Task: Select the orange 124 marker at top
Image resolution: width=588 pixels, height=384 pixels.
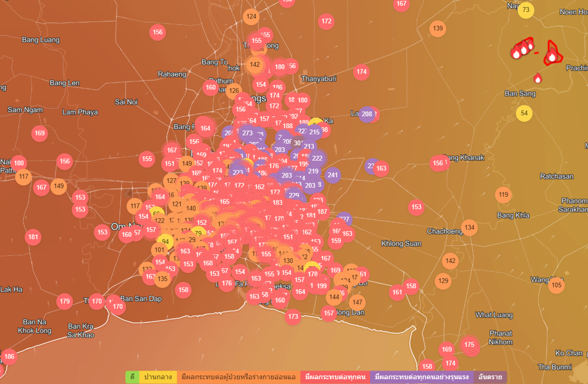Action: (x=251, y=17)
